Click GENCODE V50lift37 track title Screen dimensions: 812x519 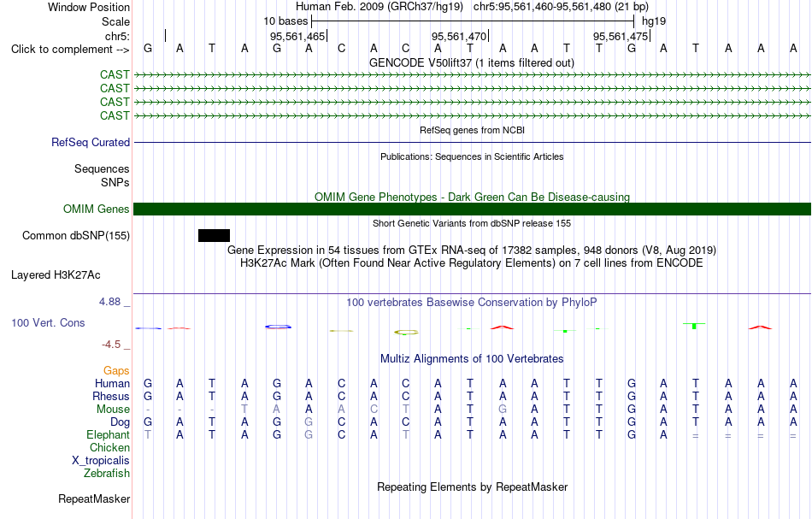(472, 63)
